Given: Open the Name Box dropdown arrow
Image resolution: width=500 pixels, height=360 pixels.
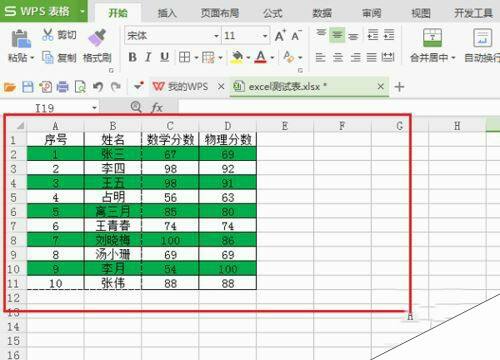Looking at the screenshot, I should [x=94, y=108].
